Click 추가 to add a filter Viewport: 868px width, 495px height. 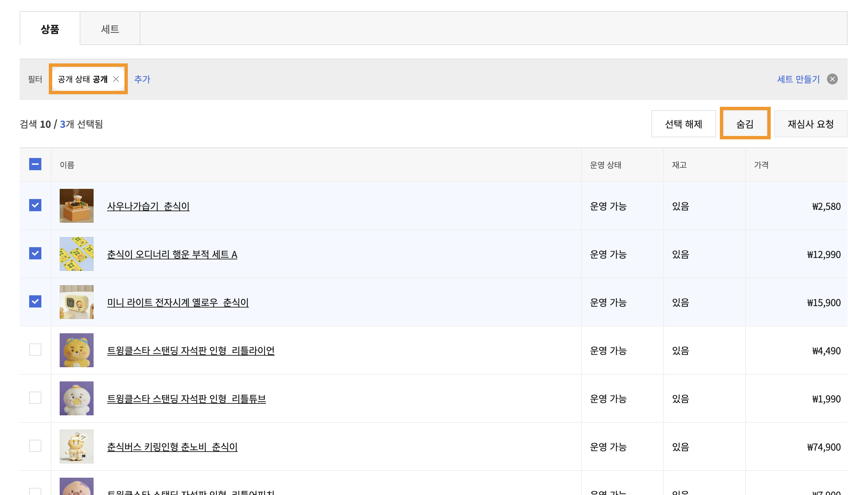tap(142, 79)
